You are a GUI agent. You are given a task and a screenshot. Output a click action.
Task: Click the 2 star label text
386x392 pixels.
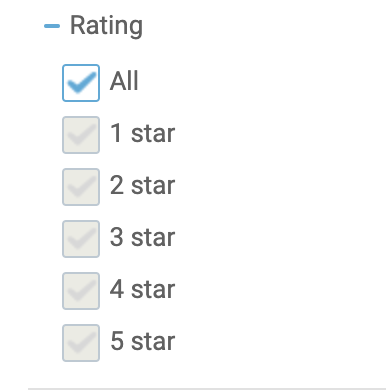tap(143, 185)
